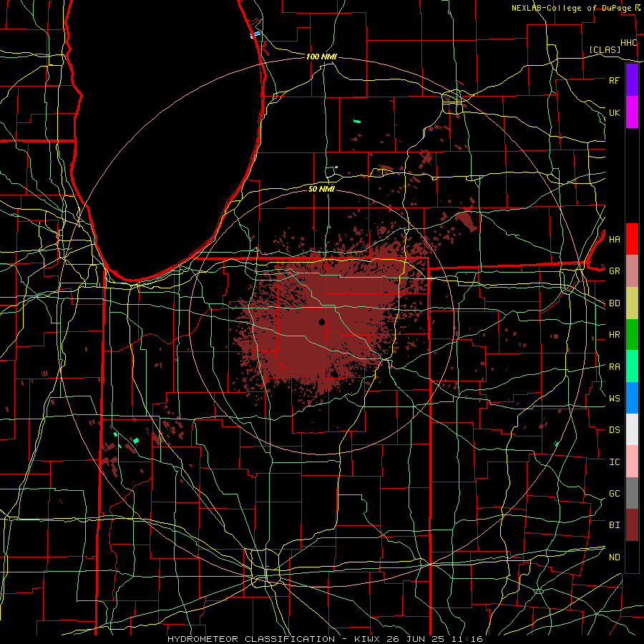Click the HR label beside the legend
This screenshot has height=644, width=644.
(x=614, y=335)
